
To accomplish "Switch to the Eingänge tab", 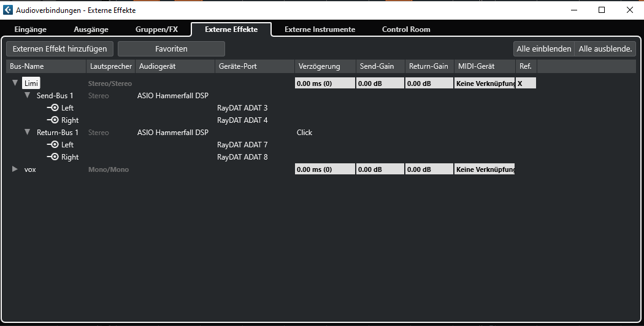I will click(31, 29).
